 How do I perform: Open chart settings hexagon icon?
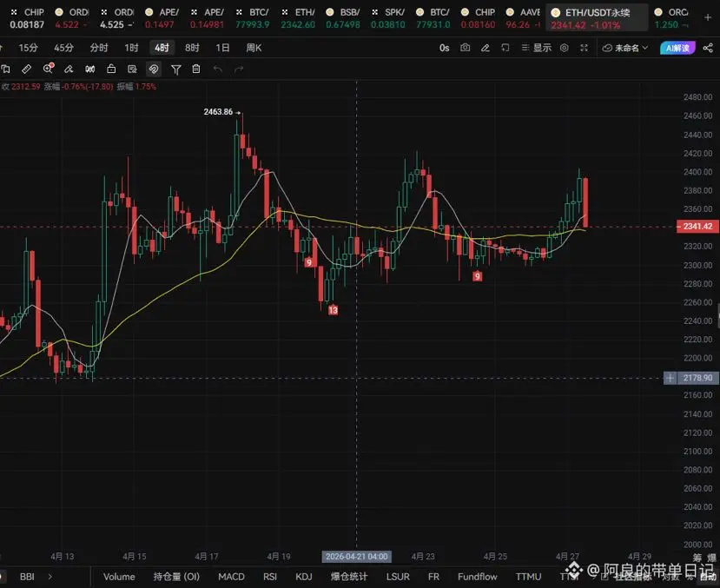pyautogui.click(x=565, y=48)
